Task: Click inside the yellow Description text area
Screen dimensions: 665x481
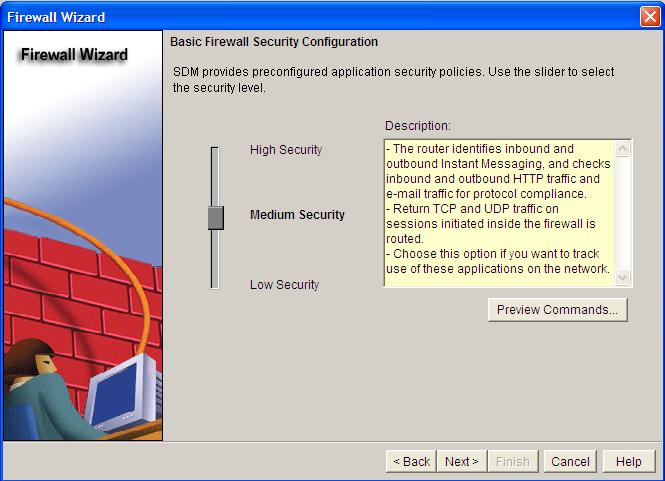Action: coord(500,213)
